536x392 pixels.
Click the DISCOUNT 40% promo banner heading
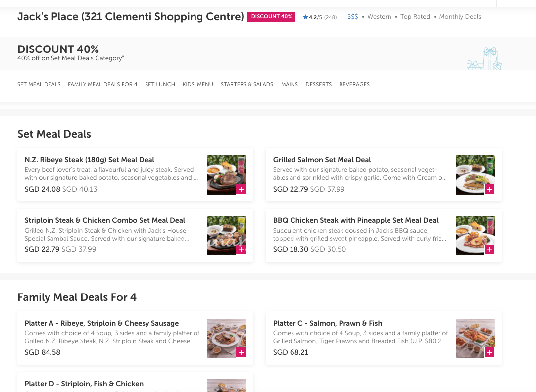tap(58, 49)
